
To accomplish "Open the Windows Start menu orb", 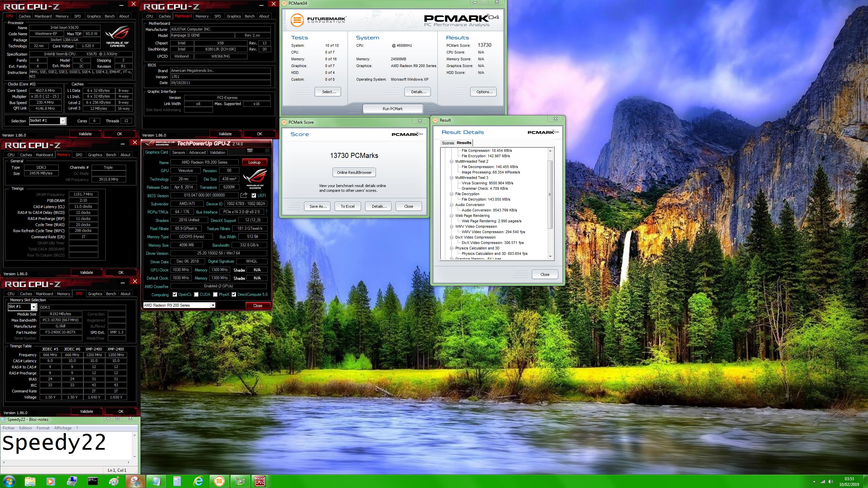I will coord(9,481).
